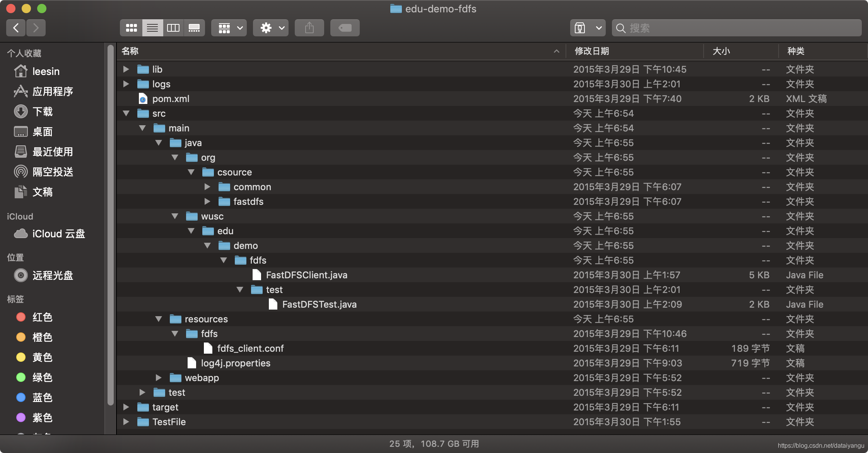Click the Edit Tags toolbar button
The image size is (868, 453).
tap(345, 28)
